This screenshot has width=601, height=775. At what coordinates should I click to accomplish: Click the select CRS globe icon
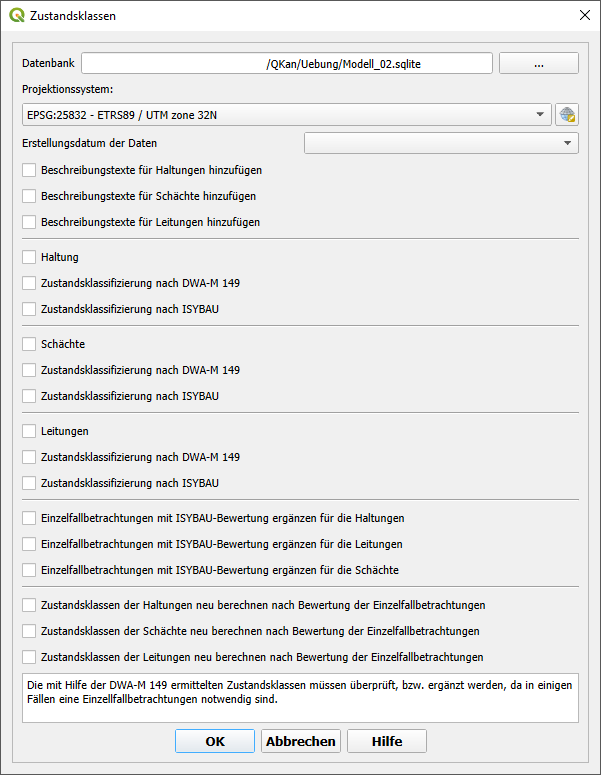[x=568, y=115]
